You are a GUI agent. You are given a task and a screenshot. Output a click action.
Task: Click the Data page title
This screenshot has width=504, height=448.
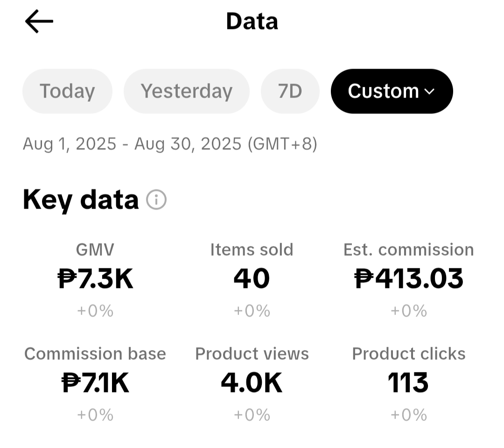pos(252,21)
